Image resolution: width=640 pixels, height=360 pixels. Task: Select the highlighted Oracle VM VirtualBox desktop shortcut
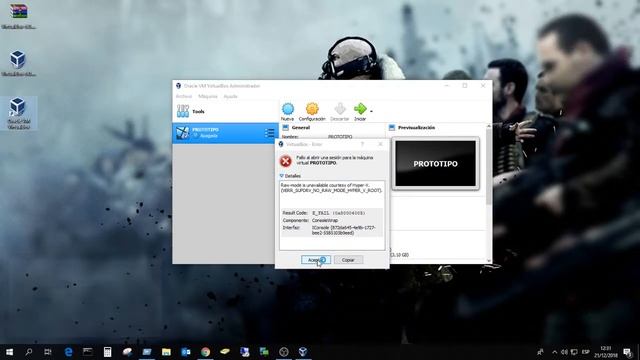tap(19, 113)
